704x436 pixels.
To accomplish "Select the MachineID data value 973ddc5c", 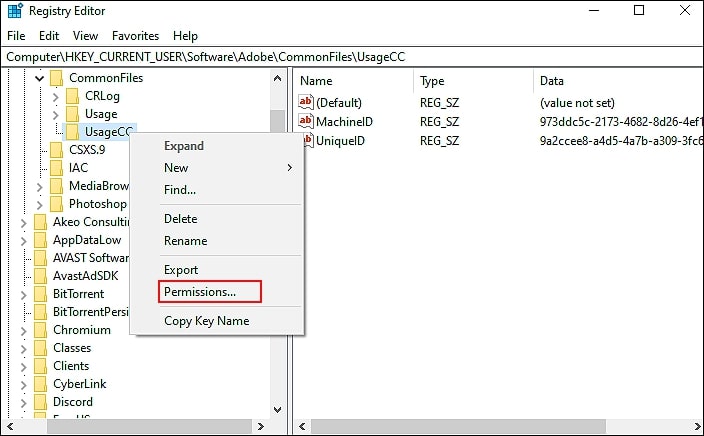I will tap(621, 122).
